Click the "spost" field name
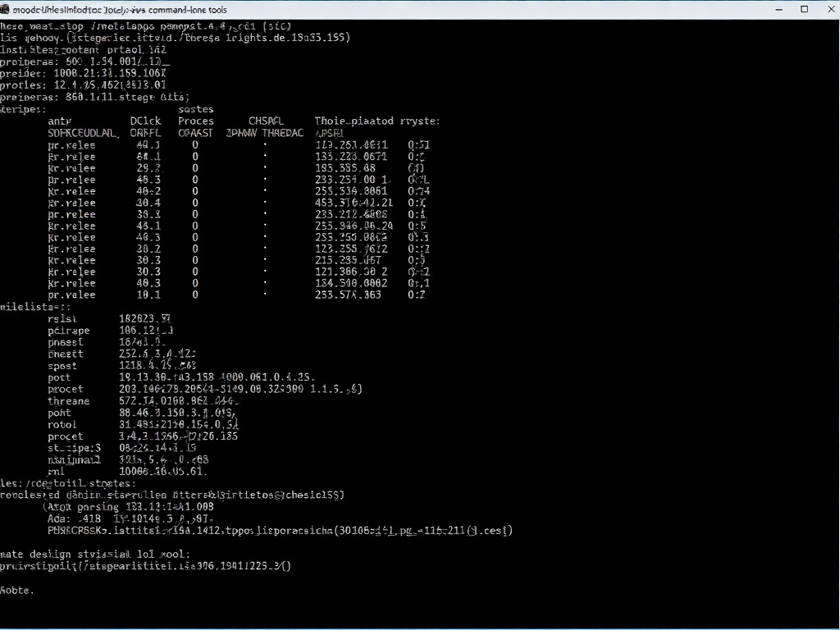The height and width of the screenshot is (630, 840). click(x=62, y=367)
